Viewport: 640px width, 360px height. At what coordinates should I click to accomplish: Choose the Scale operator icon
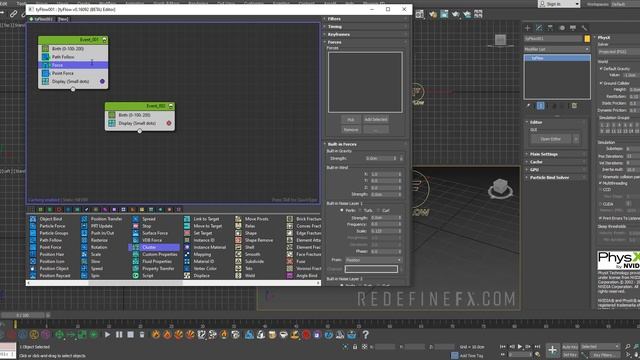[x=84, y=254]
